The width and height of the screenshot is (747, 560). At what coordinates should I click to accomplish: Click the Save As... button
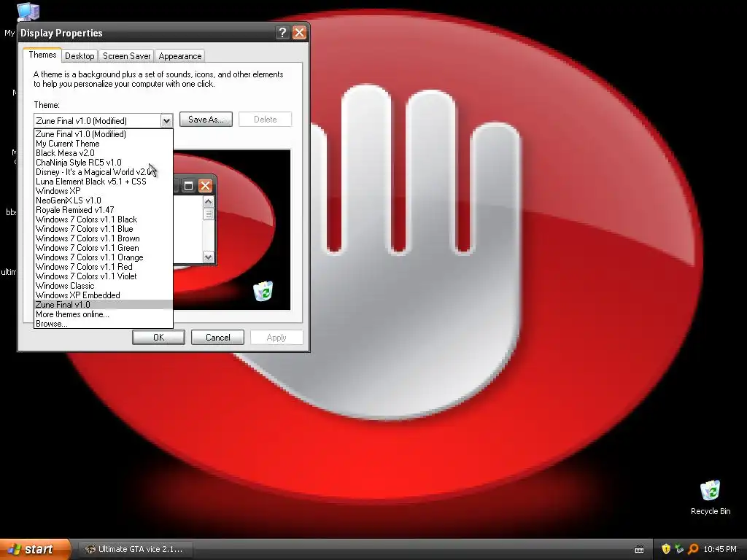click(206, 120)
